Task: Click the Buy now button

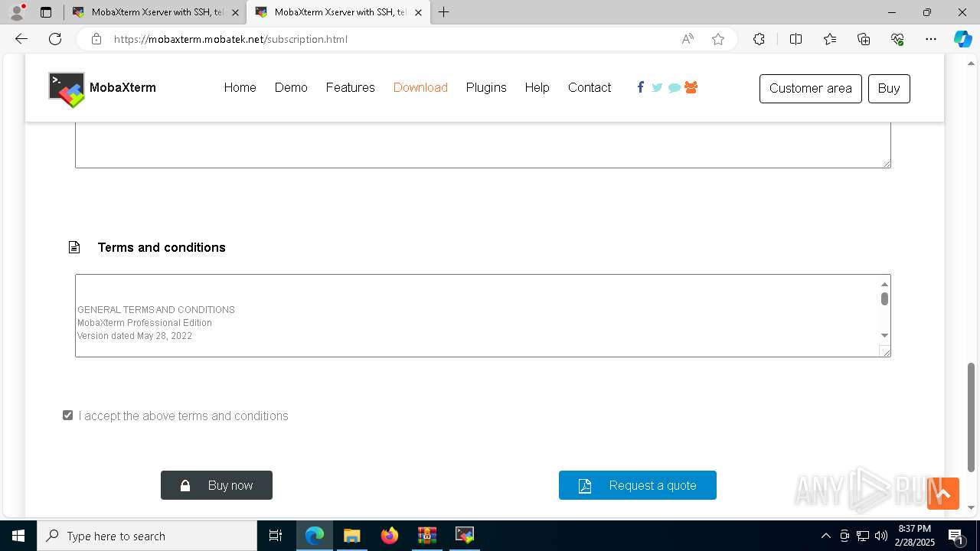Action: click(x=217, y=485)
